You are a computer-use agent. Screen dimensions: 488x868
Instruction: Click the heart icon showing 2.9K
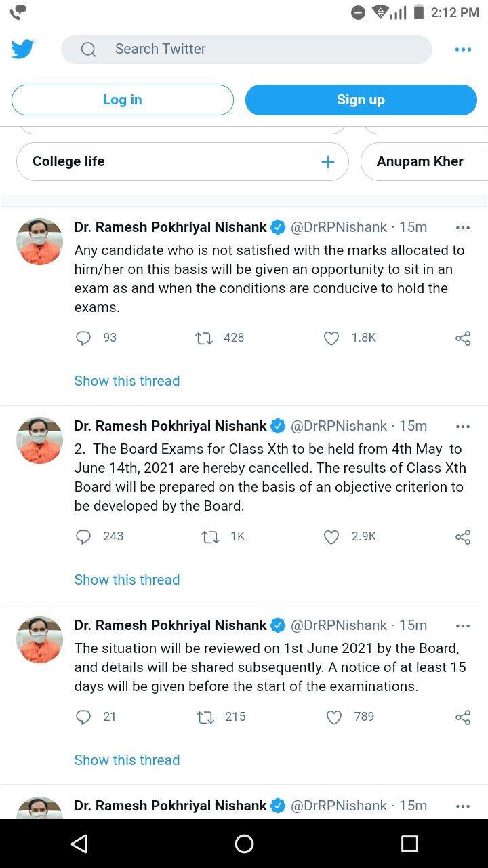pos(331,536)
